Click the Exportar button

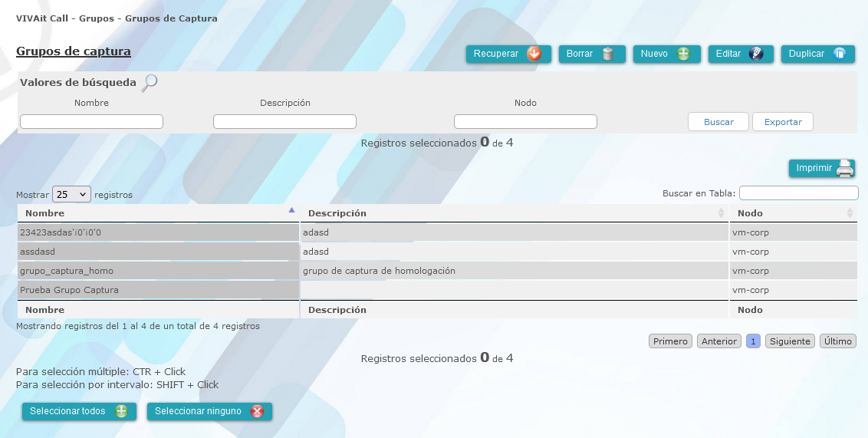point(783,122)
